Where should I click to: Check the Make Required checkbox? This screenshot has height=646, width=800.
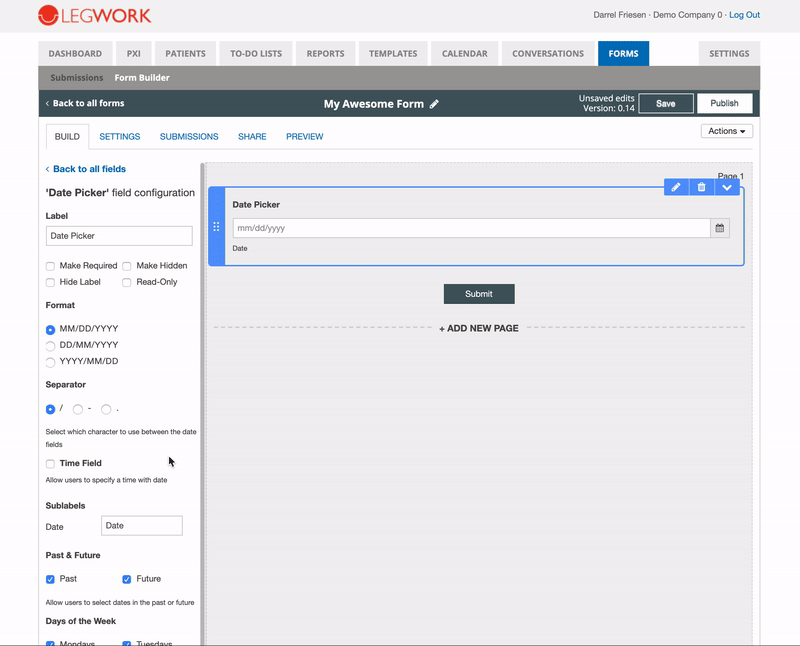(x=50, y=266)
